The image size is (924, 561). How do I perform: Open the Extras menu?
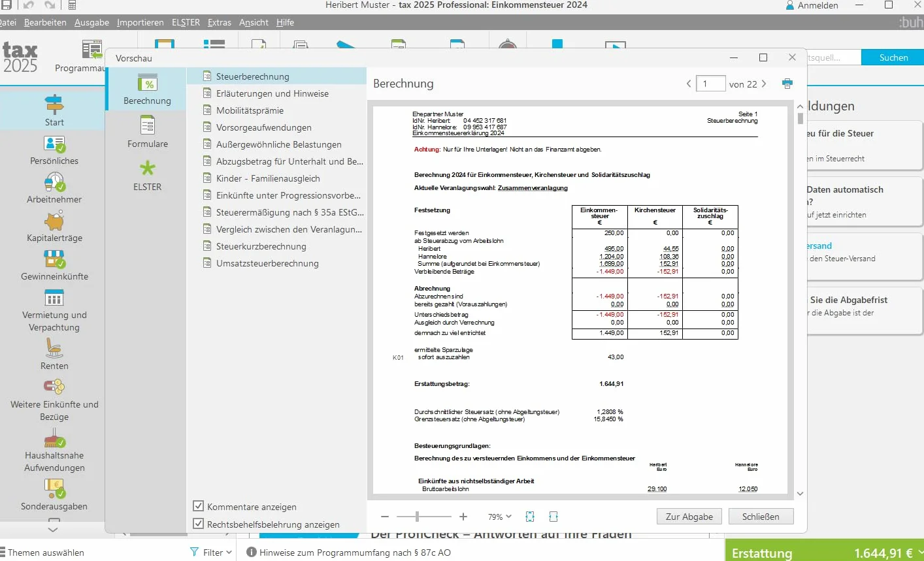coord(220,22)
